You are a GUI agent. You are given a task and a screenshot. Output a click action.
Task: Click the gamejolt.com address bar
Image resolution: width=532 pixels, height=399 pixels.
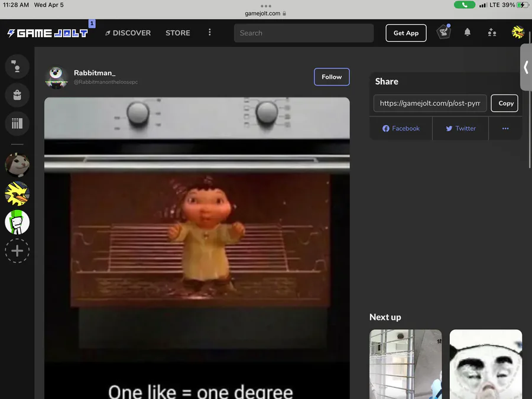[x=265, y=14]
